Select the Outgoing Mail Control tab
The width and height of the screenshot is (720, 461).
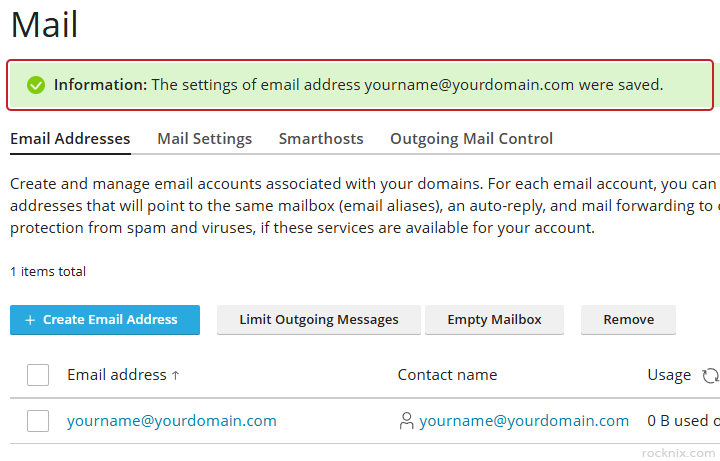point(471,139)
